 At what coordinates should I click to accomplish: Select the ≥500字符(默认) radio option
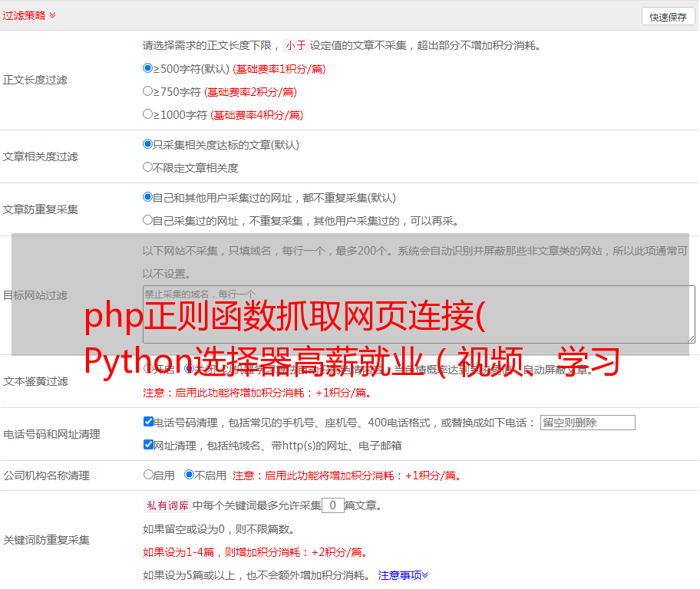[148, 68]
